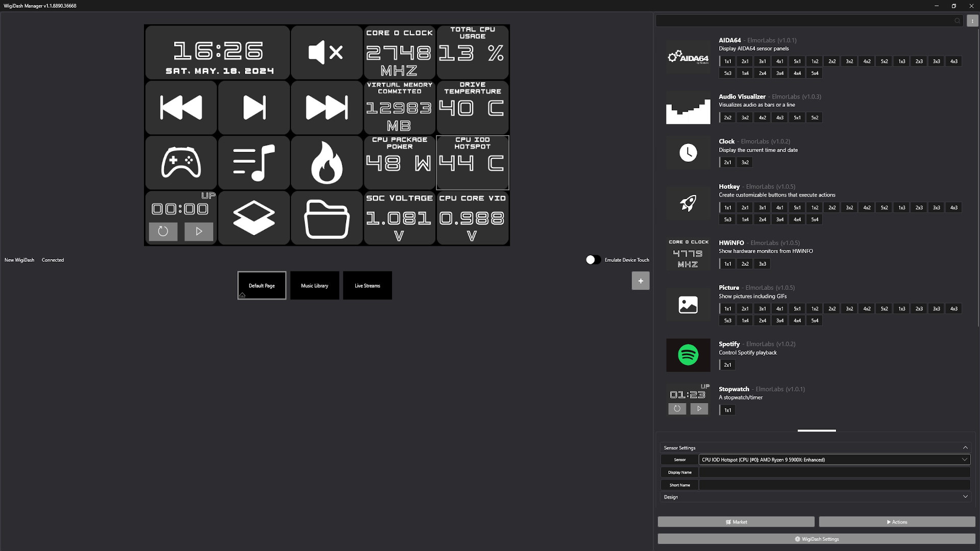
Task: Click the muted speaker tile on the dashboard
Action: (326, 52)
